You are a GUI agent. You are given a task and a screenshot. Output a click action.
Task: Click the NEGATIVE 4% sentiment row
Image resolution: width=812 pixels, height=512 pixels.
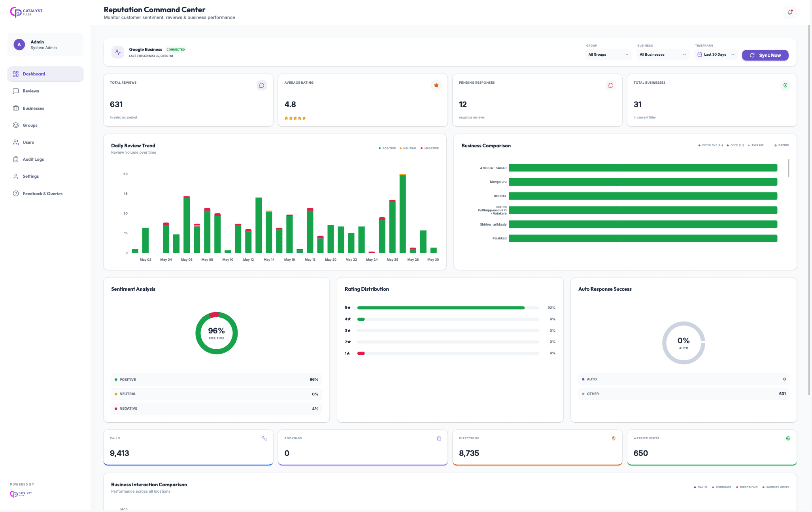217,408
